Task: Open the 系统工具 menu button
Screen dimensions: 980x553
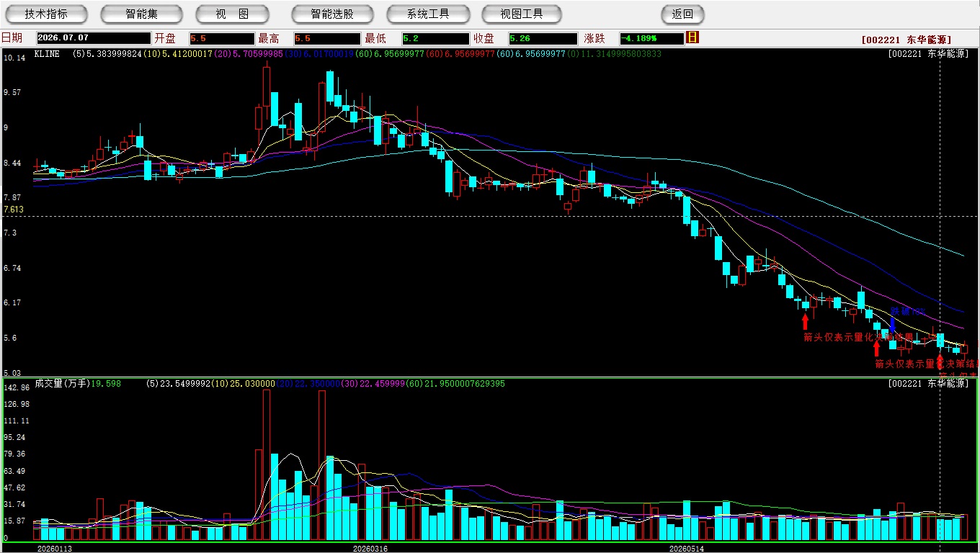Action: click(428, 14)
